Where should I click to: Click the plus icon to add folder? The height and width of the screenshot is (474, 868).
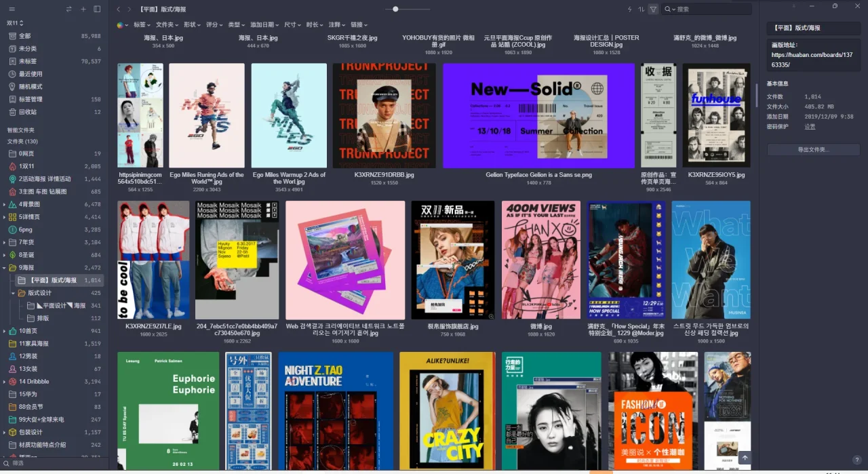(83, 9)
